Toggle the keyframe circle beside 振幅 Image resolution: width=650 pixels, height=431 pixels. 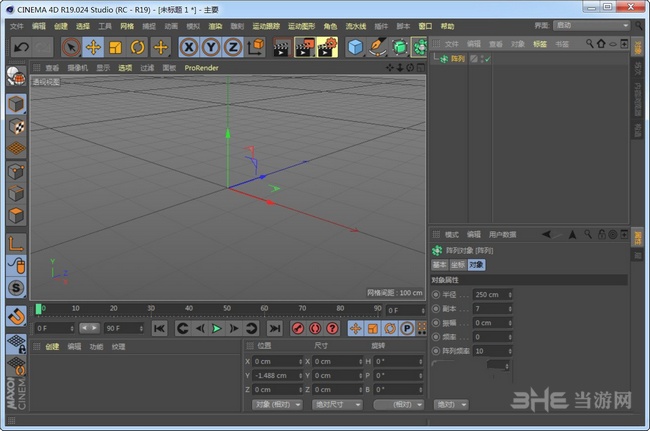pos(436,323)
